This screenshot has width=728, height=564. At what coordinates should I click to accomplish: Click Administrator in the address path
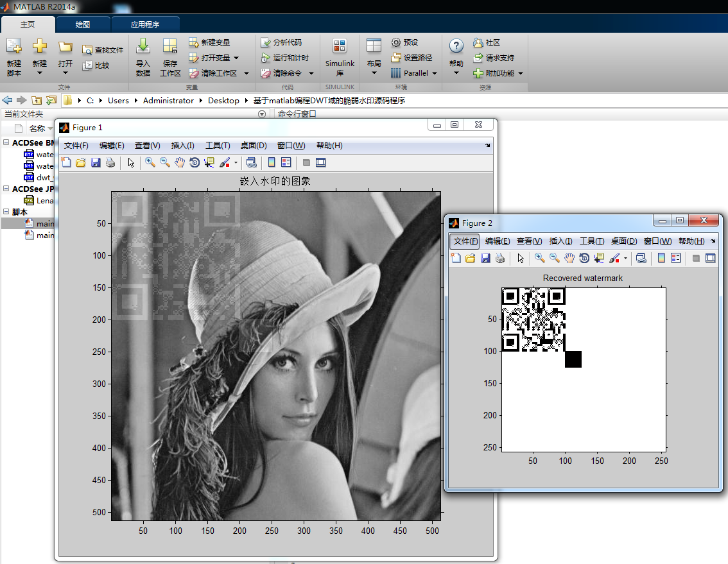(168, 100)
